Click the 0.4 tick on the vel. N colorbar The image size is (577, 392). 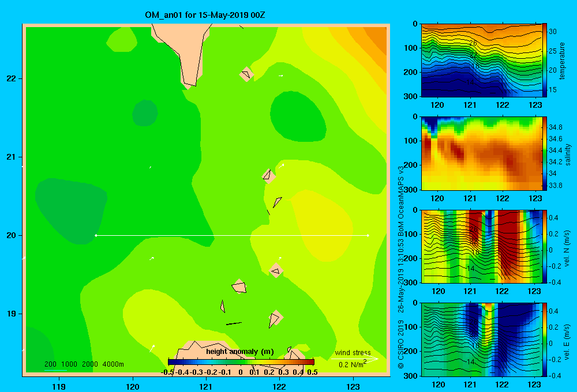pyautogui.click(x=553, y=218)
